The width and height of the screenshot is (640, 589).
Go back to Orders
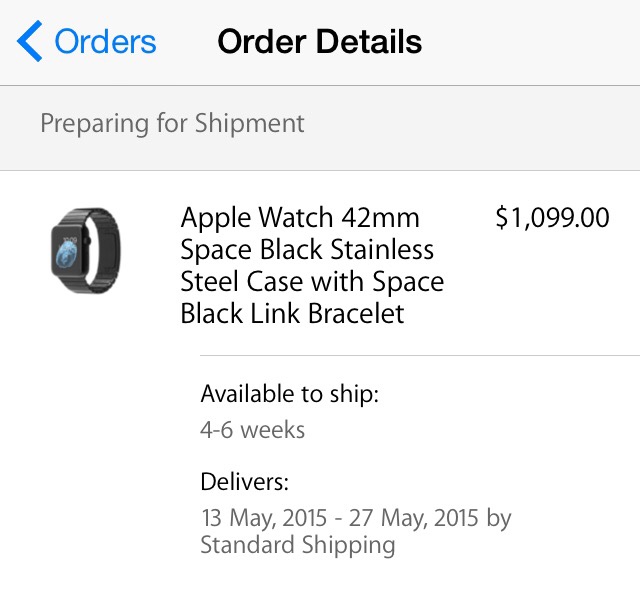coord(105,42)
